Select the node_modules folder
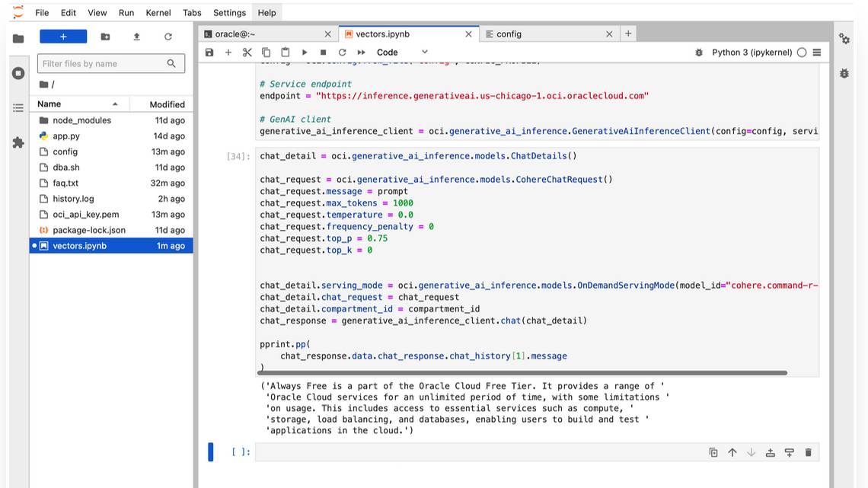 pyautogui.click(x=111, y=120)
